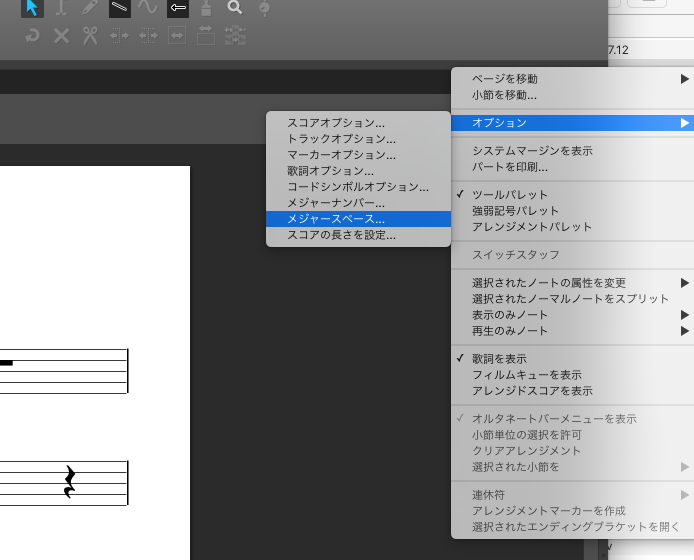Viewport: 694px width, 560px height.
Task: Expand 選択された小節を submenu
Action: (x=572, y=467)
